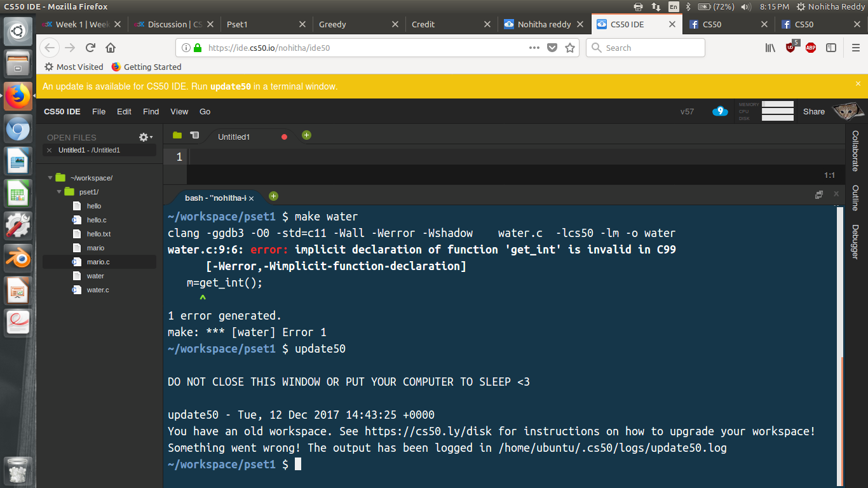Screen dimensions: 868x488
Task: Click the uBlock Origin extension icon
Action: [x=791, y=46]
